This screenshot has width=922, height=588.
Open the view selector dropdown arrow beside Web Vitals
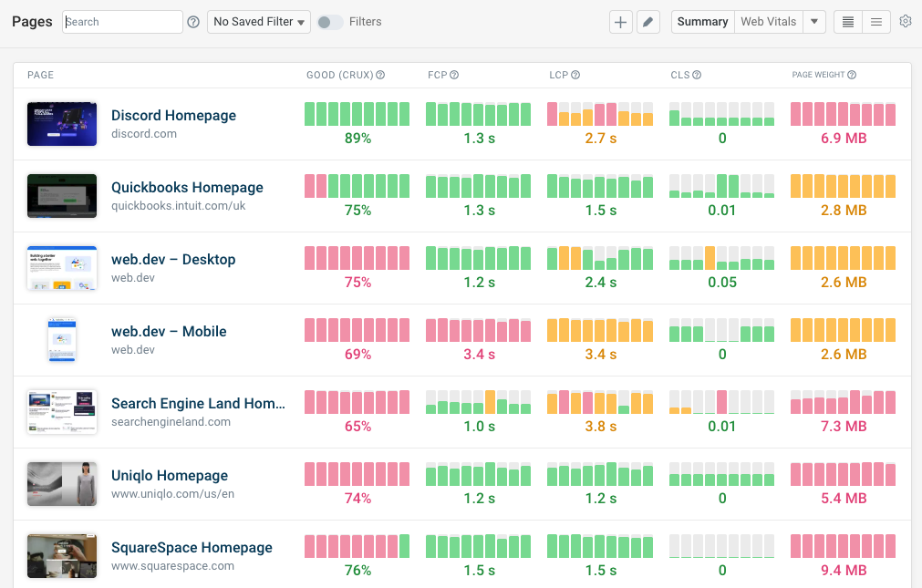tap(814, 21)
